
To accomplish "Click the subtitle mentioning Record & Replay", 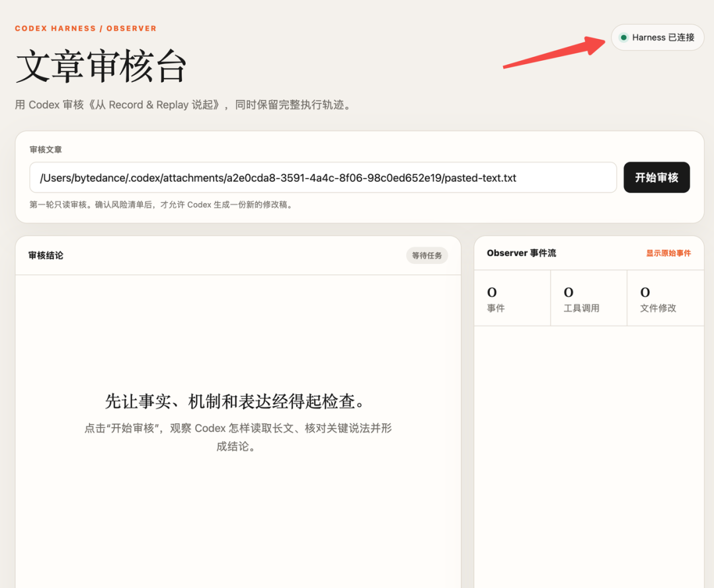I will coord(184,105).
